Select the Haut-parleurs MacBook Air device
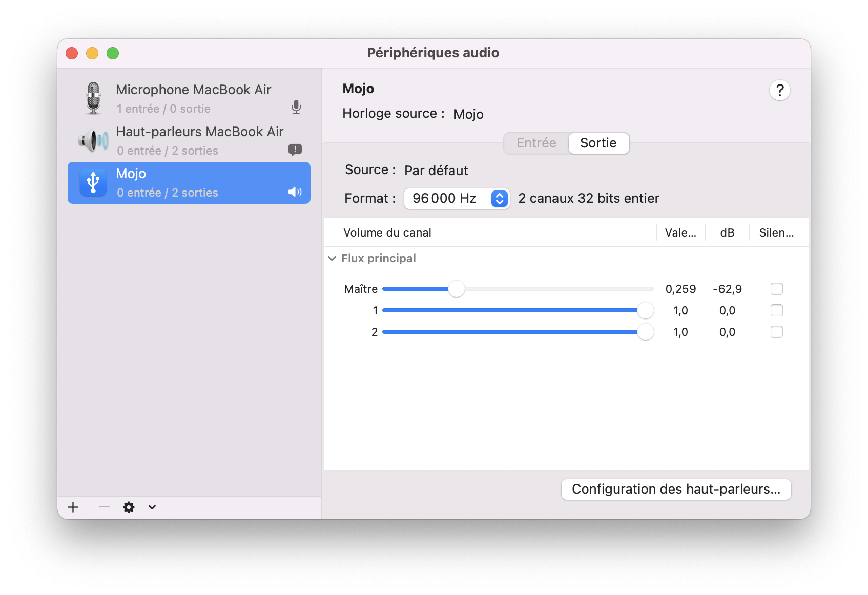This screenshot has height=595, width=868. tap(189, 141)
